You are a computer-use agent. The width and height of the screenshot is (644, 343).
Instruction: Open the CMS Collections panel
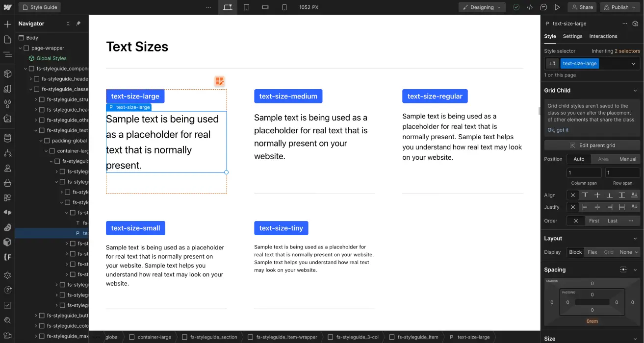[7, 138]
